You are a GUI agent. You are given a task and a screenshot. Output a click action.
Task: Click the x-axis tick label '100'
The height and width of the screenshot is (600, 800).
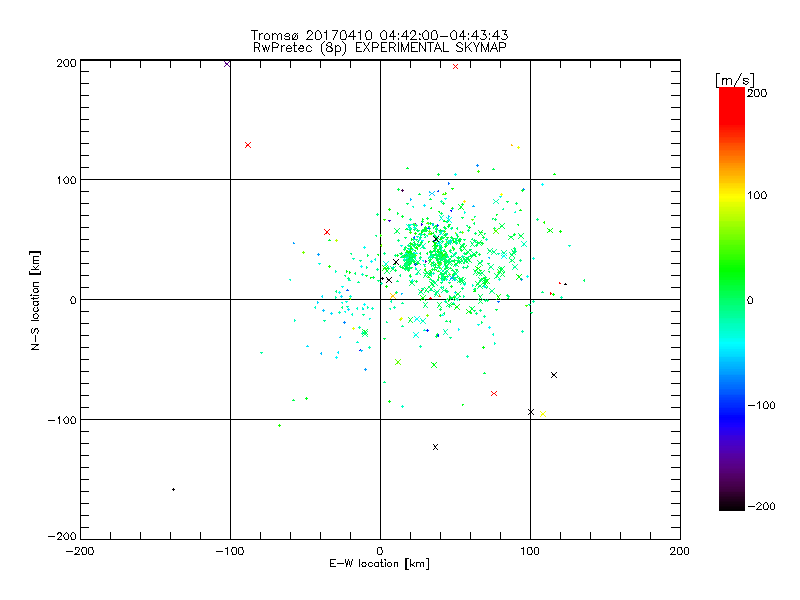click(x=530, y=551)
